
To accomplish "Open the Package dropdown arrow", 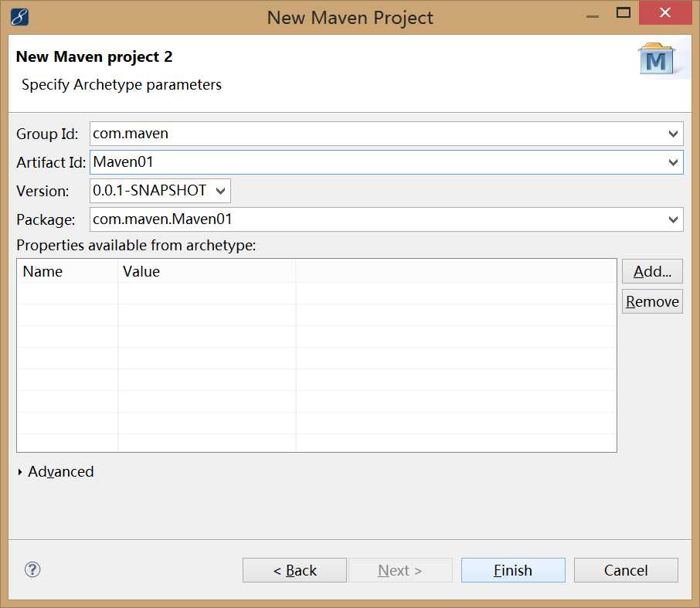I will point(673,219).
